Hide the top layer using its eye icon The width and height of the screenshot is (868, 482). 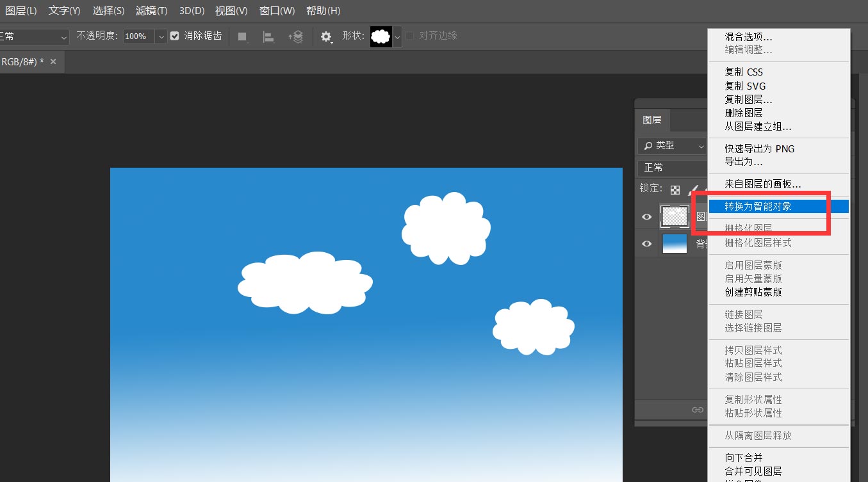click(x=647, y=217)
